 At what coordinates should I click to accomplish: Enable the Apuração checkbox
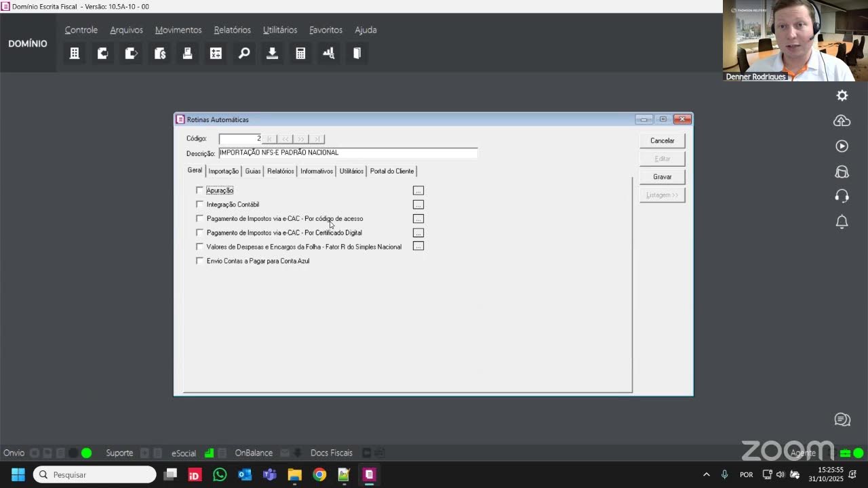coord(199,190)
